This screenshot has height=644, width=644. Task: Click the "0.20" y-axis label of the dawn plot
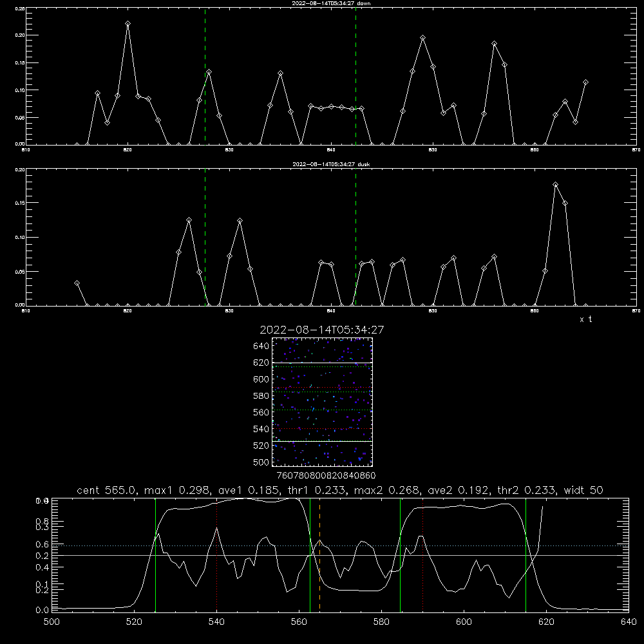(x=20, y=35)
